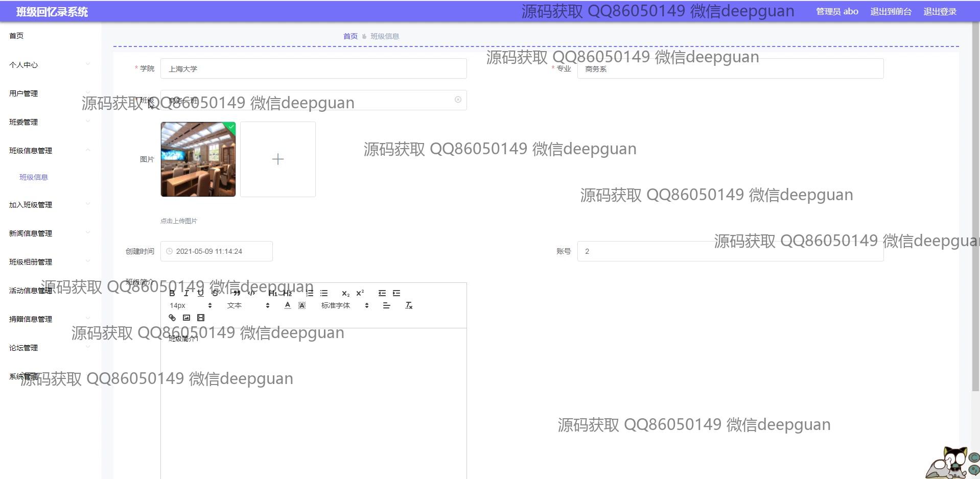
Task: Apply subscript formatting
Action: click(345, 293)
